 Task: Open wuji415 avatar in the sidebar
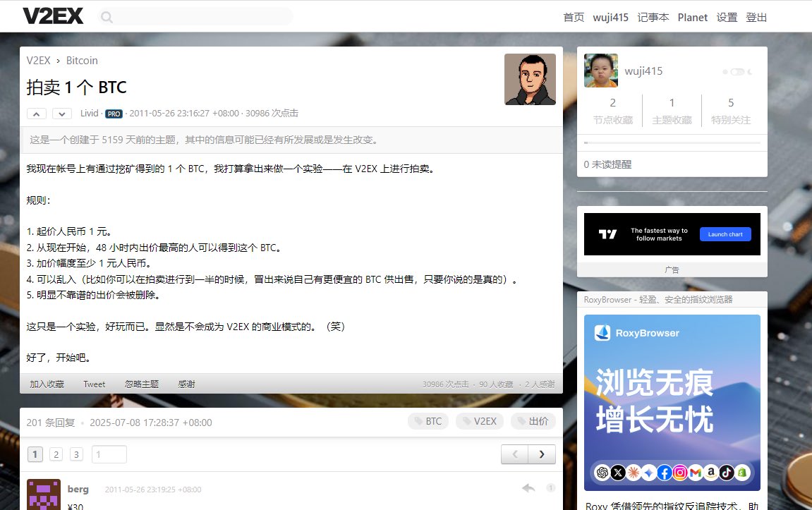pyautogui.click(x=601, y=71)
